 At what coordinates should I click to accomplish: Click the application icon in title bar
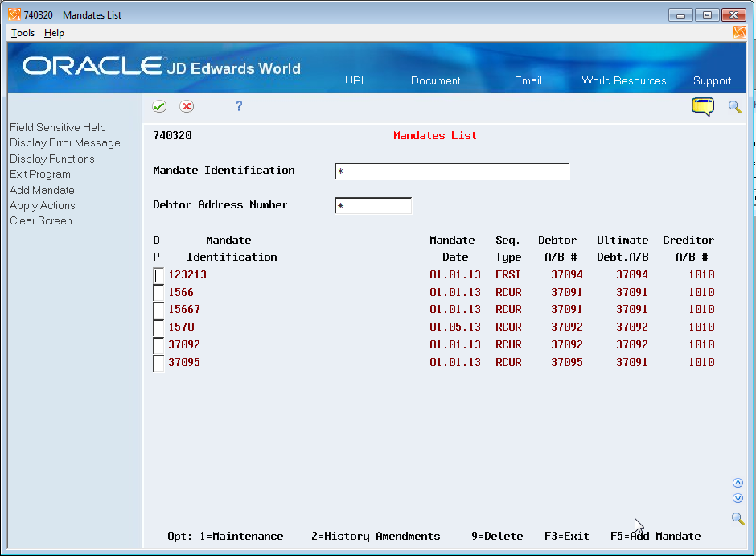(x=14, y=14)
